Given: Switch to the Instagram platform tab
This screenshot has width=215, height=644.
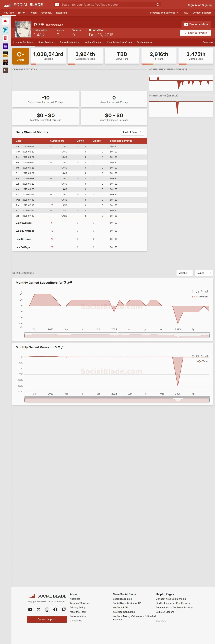Looking at the screenshot, I should [61, 13].
